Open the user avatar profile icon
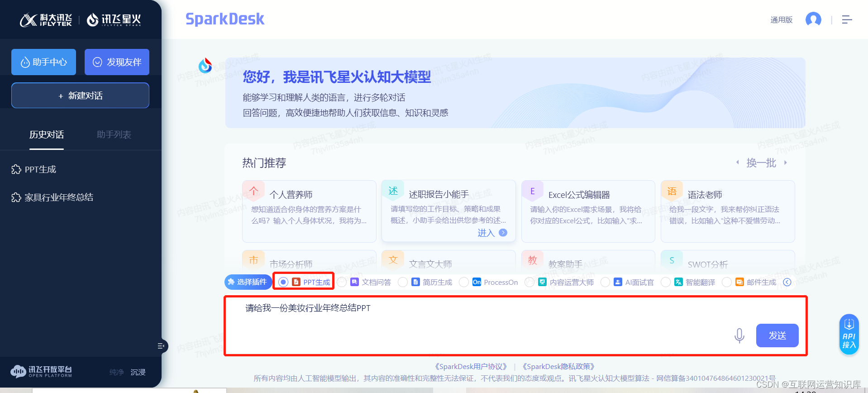The height and width of the screenshot is (393, 868). click(813, 19)
